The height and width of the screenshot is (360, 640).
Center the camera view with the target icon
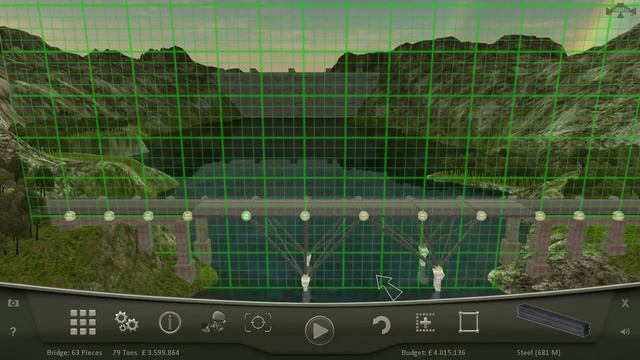[258, 322]
